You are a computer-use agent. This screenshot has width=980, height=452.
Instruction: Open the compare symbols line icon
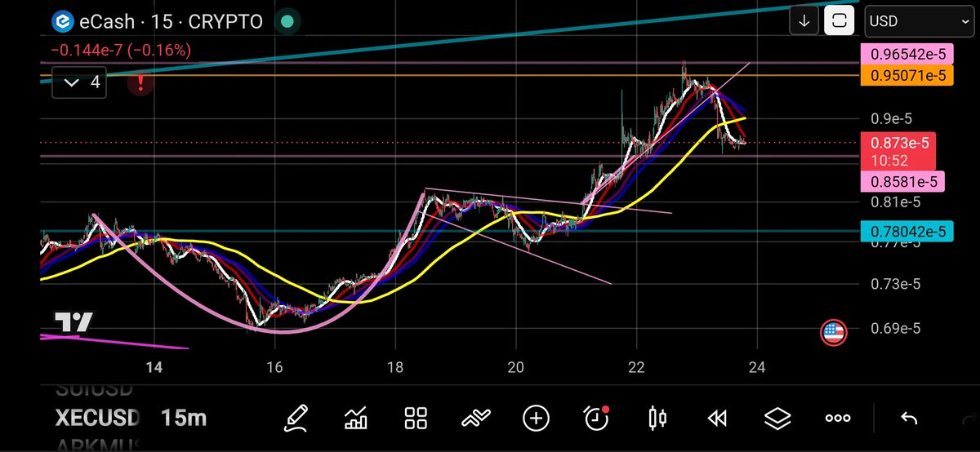click(x=476, y=419)
